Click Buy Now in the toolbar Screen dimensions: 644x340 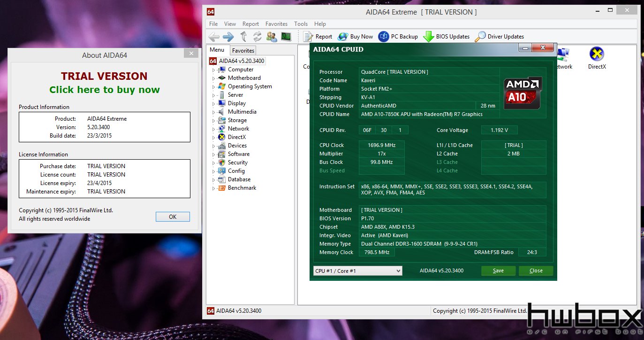pyautogui.click(x=356, y=37)
